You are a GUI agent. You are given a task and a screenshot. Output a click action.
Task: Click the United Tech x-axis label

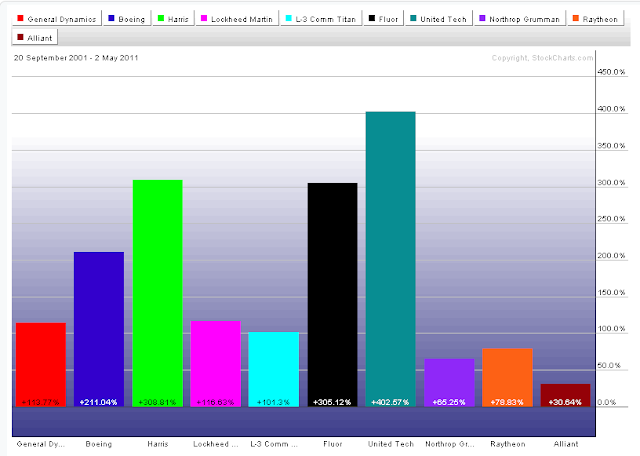pos(391,444)
